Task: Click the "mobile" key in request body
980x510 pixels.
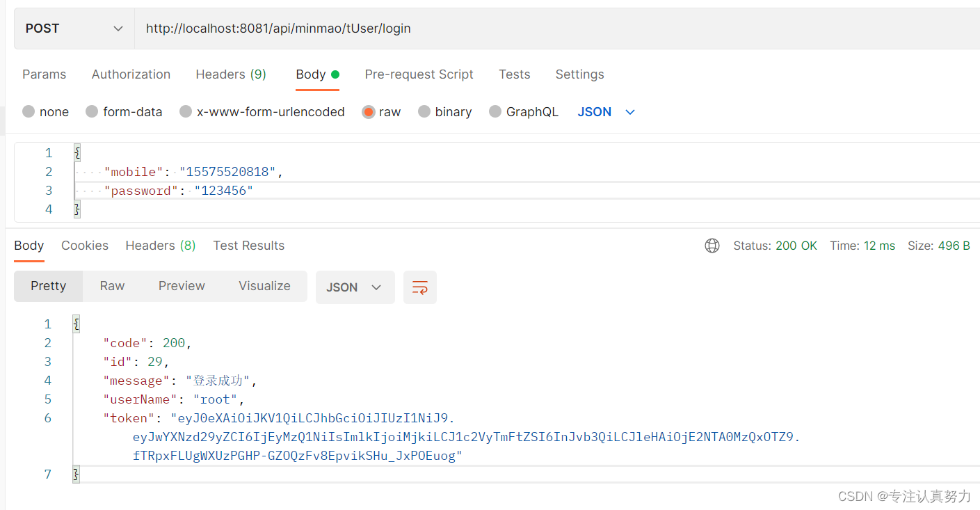Action: [x=134, y=172]
